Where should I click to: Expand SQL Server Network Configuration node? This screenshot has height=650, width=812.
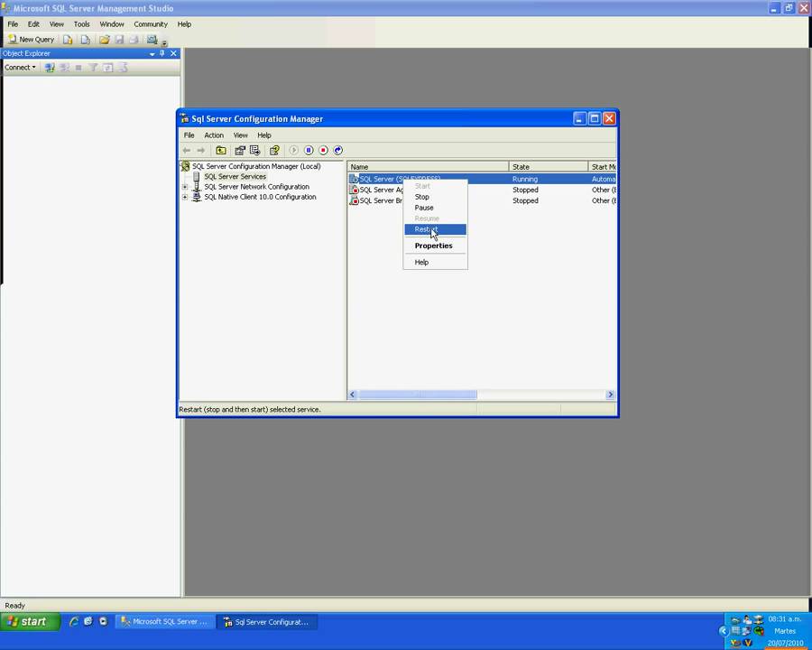(x=185, y=187)
